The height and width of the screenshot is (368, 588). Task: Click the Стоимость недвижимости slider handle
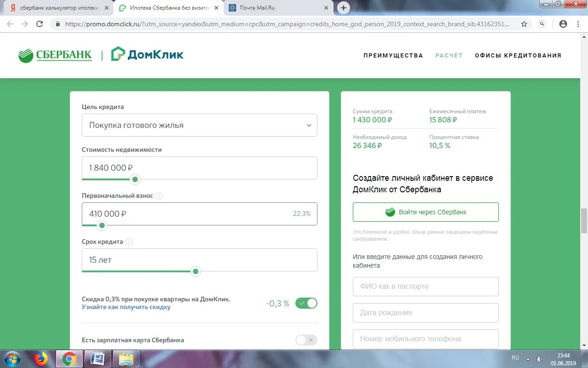pyautogui.click(x=135, y=179)
